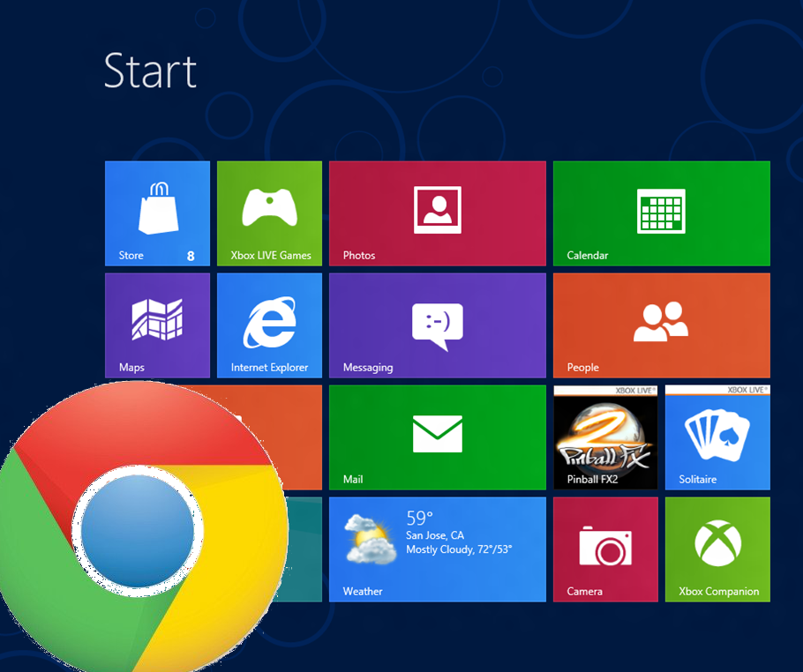Launch the Pinball FX2 game tile
This screenshot has width=803, height=672.
[x=605, y=437]
